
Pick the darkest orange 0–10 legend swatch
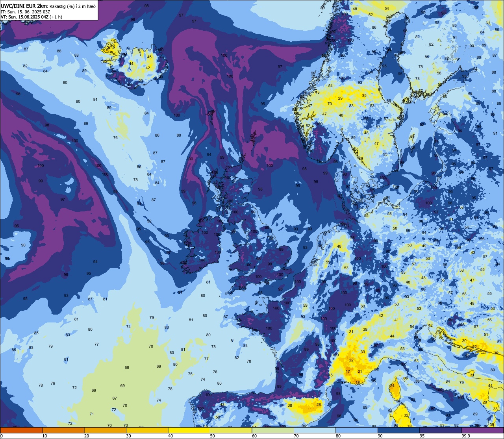[21, 430]
